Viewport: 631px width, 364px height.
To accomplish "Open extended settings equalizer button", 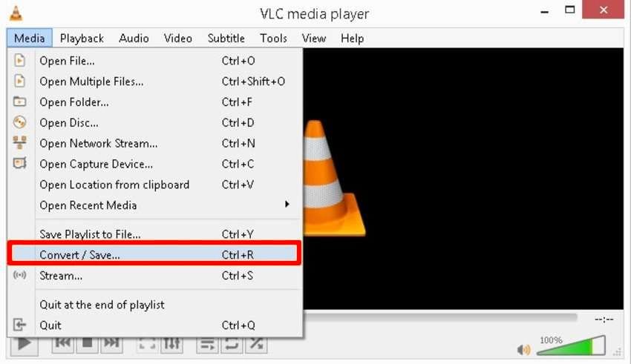I will (x=171, y=345).
